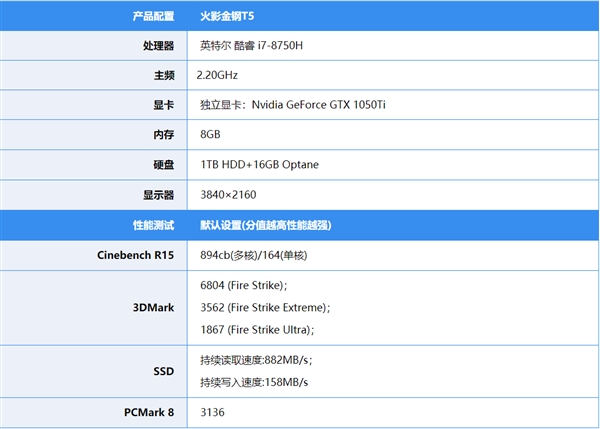Image resolution: width=600 pixels, height=429 pixels.
Task: Select the 1TB HDD+16GB Optane value
Action: point(259,164)
